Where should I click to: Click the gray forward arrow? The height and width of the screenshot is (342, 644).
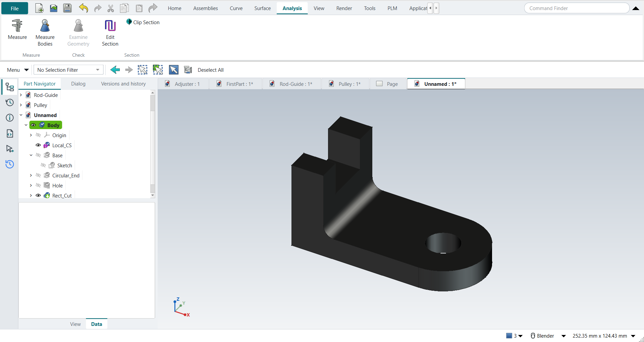pos(129,70)
